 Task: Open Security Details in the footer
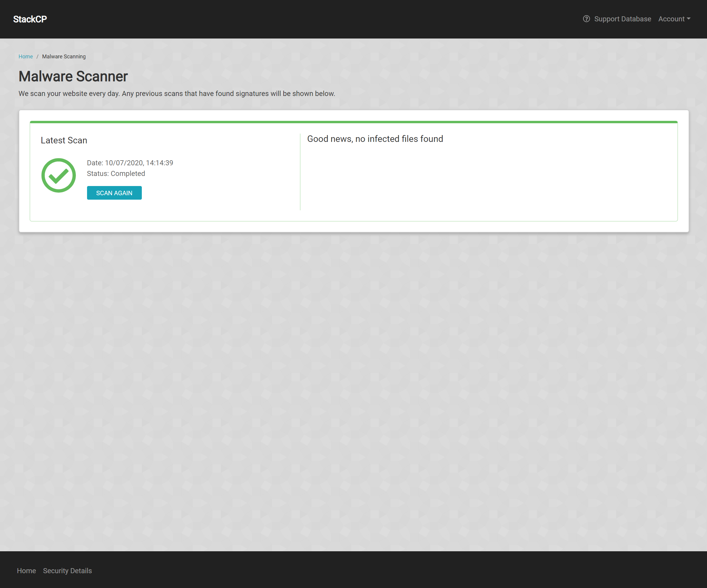(x=67, y=571)
